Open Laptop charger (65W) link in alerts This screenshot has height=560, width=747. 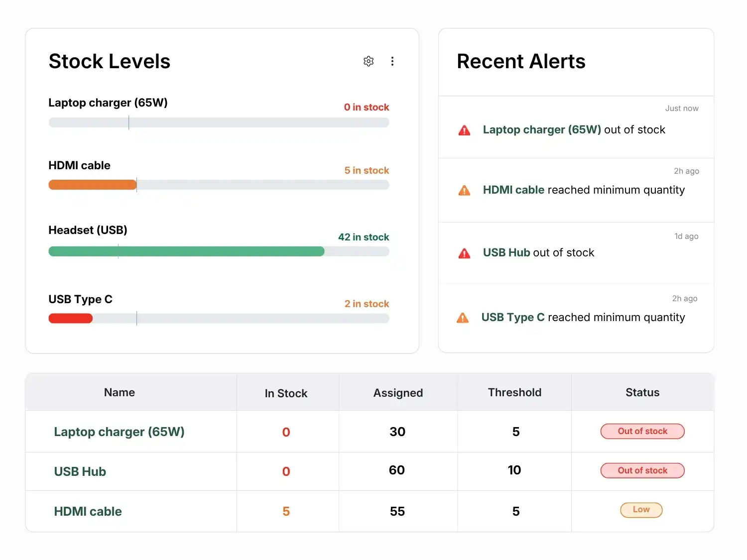(542, 129)
